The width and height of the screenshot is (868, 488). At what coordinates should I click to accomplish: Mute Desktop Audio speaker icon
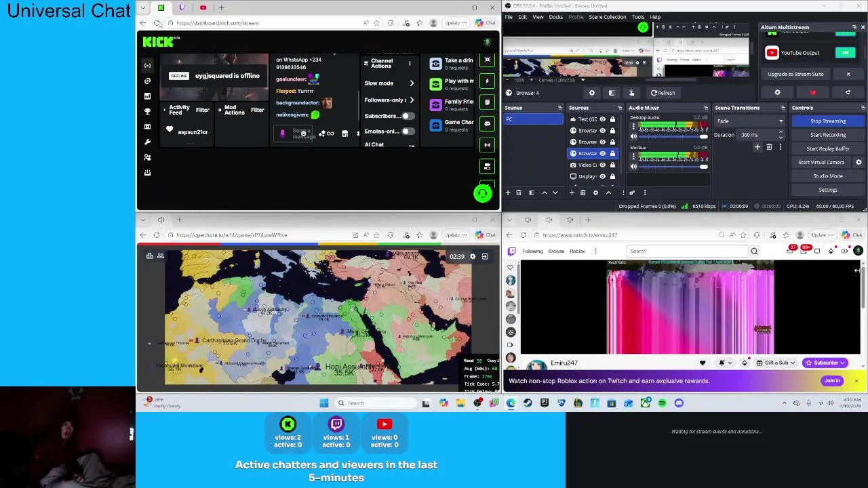point(633,136)
